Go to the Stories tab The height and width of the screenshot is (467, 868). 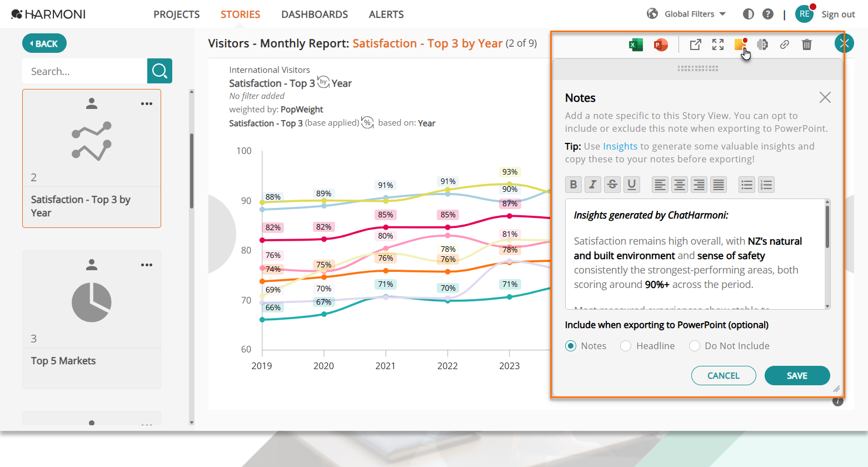click(240, 14)
